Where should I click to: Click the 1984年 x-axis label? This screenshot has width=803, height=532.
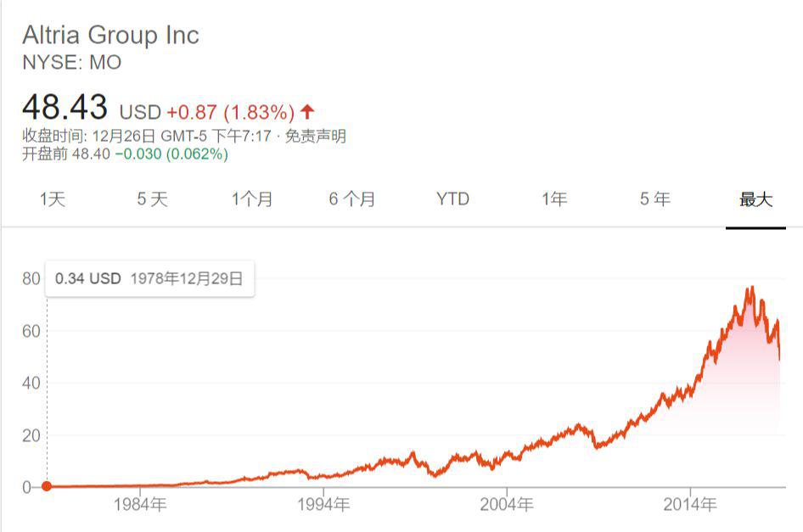pos(138,505)
